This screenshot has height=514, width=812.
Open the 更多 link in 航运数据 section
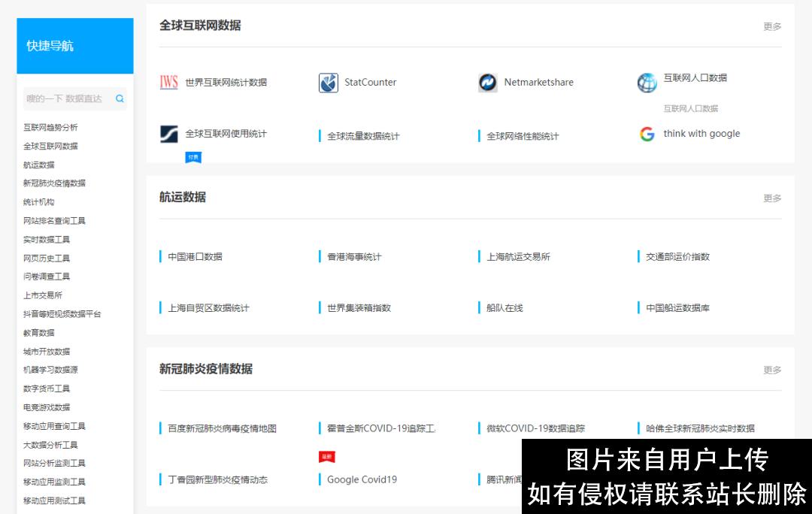click(772, 198)
